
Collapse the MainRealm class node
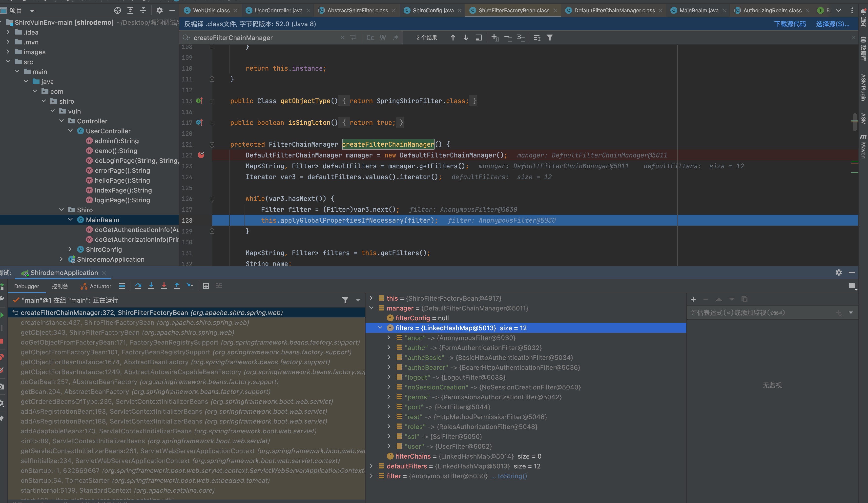(70, 219)
